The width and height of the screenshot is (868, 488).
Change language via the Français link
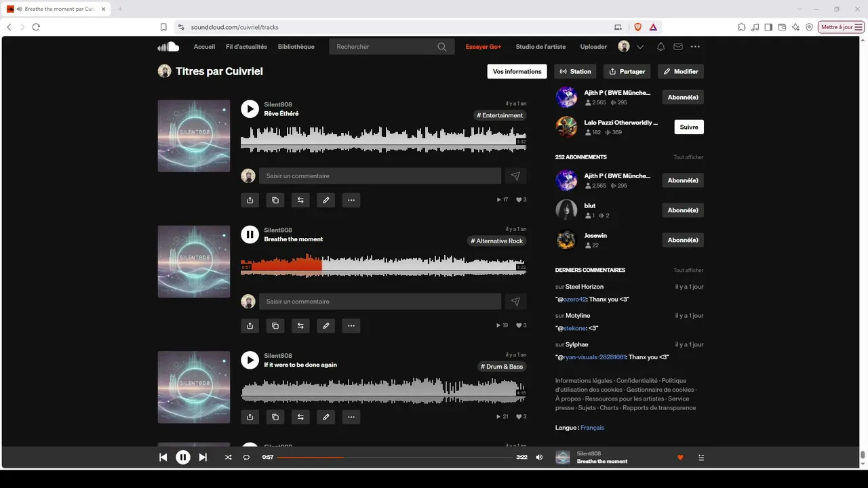coord(592,428)
